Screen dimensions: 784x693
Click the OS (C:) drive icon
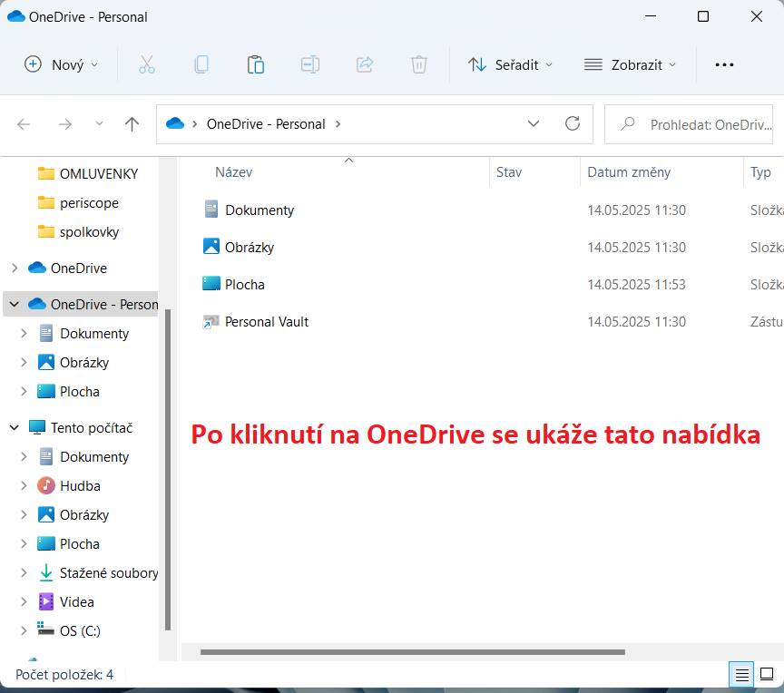(46, 629)
